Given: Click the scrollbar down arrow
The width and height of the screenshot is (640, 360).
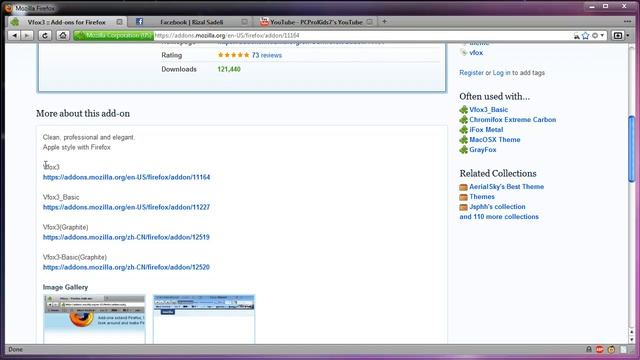Looking at the screenshot, I should click(x=631, y=340).
